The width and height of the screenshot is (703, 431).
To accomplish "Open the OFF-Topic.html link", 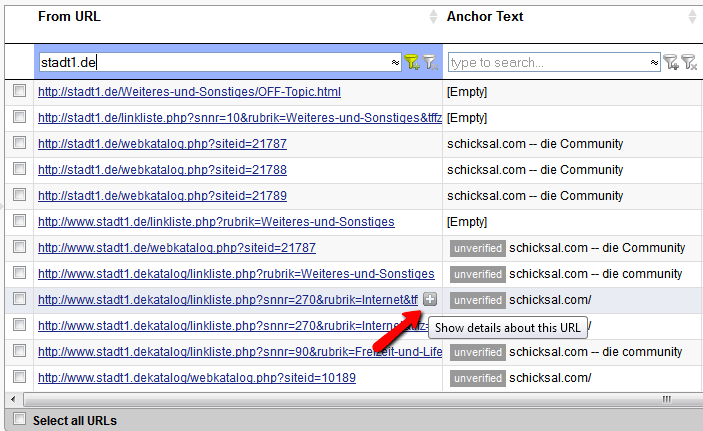I will coord(189,92).
